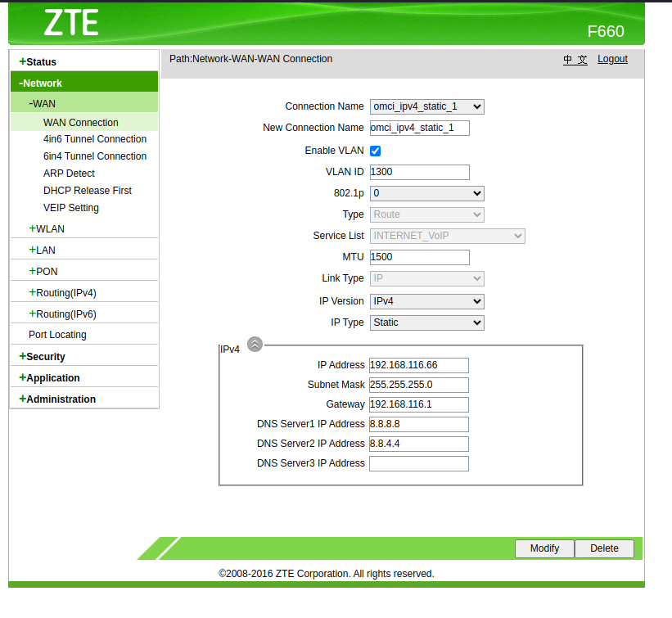Switch language with the 中文 link

click(x=575, y=59)
